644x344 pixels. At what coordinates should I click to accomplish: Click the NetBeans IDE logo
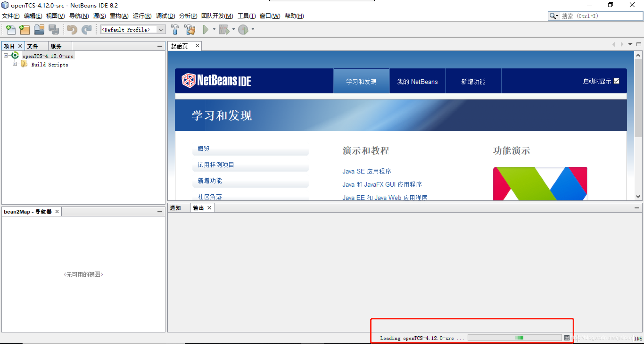pos(216,81)
